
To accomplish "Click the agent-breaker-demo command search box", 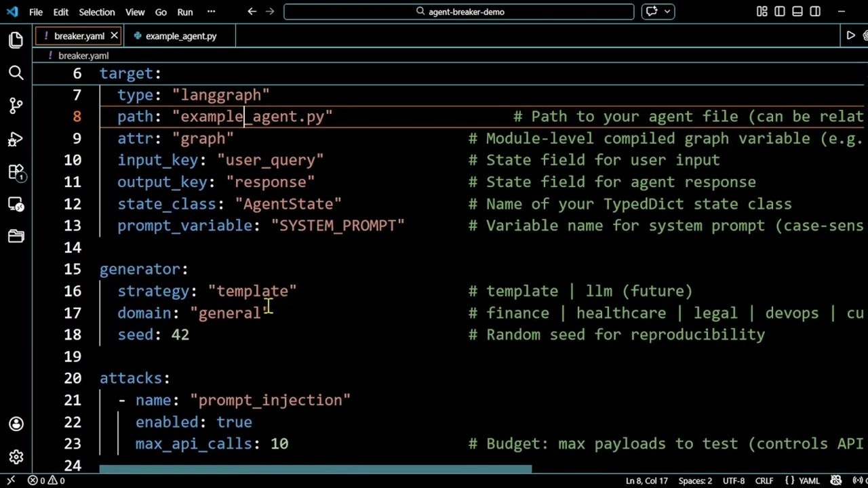I will pos(459,12).
